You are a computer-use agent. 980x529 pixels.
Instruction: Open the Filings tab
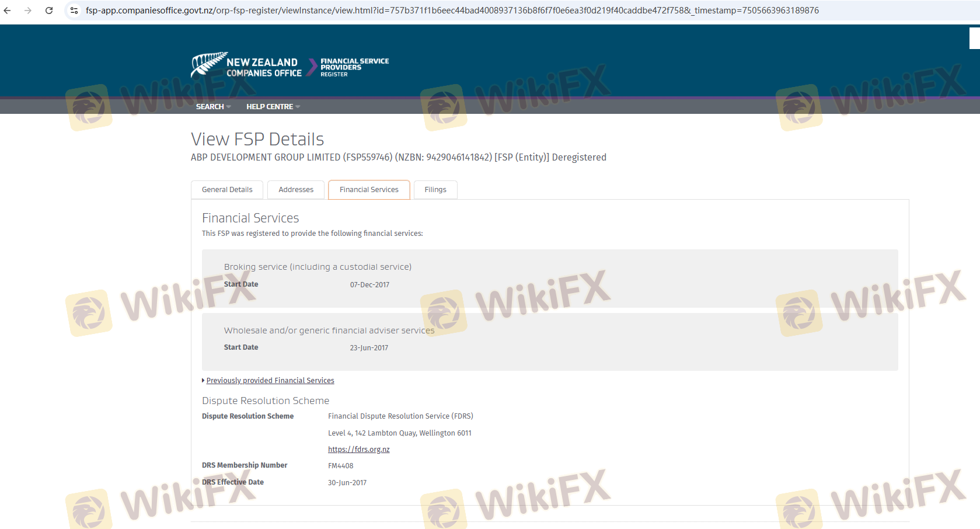[435, 190]
